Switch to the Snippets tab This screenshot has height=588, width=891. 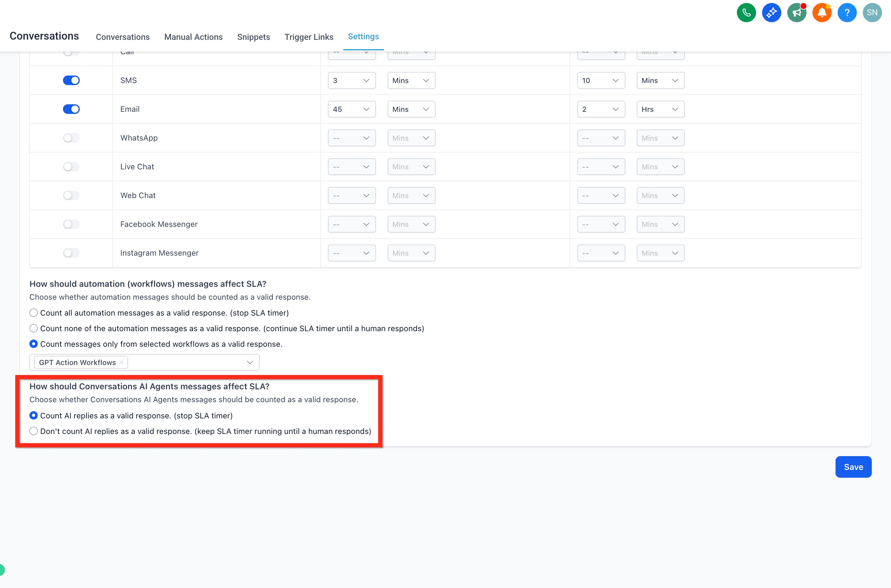tap(254, 37)
